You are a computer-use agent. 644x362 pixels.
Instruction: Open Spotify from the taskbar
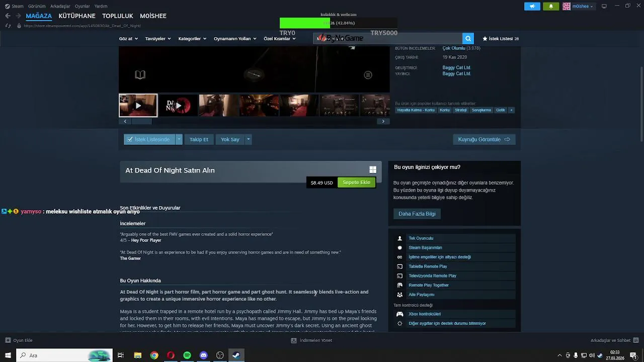click(187, 355)
